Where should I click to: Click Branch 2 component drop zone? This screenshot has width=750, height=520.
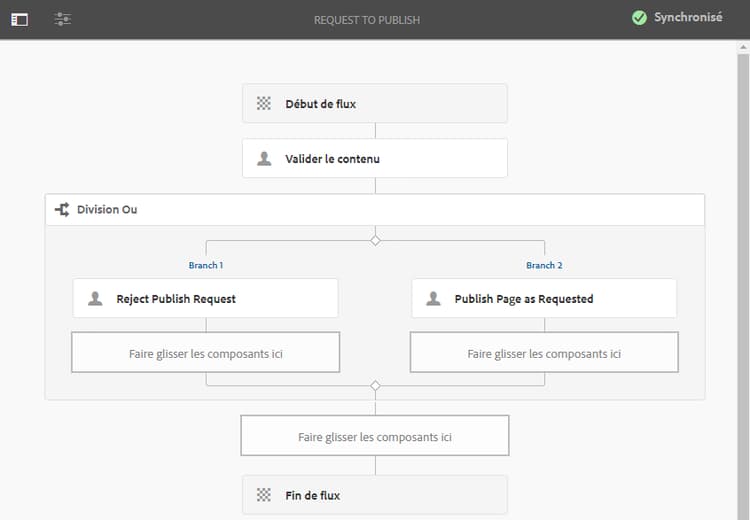(x=544, y=353)
